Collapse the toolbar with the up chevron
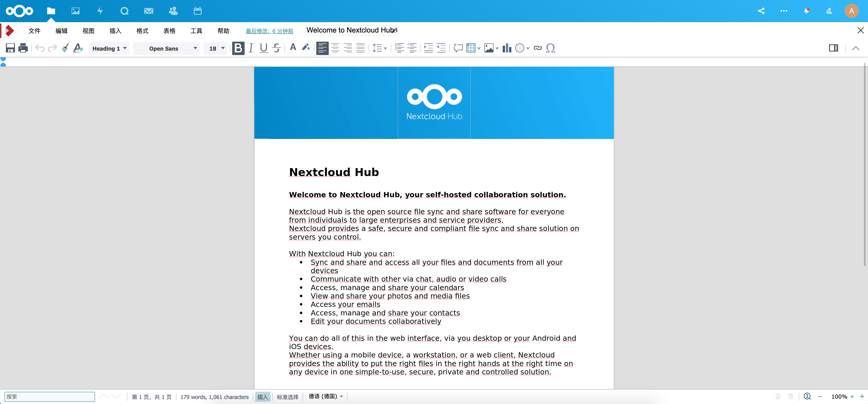 [x=856, y=48]
